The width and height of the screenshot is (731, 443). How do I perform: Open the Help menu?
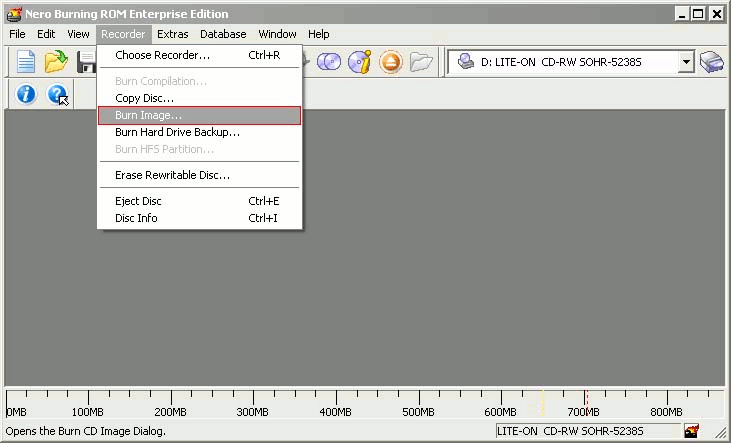319,34
